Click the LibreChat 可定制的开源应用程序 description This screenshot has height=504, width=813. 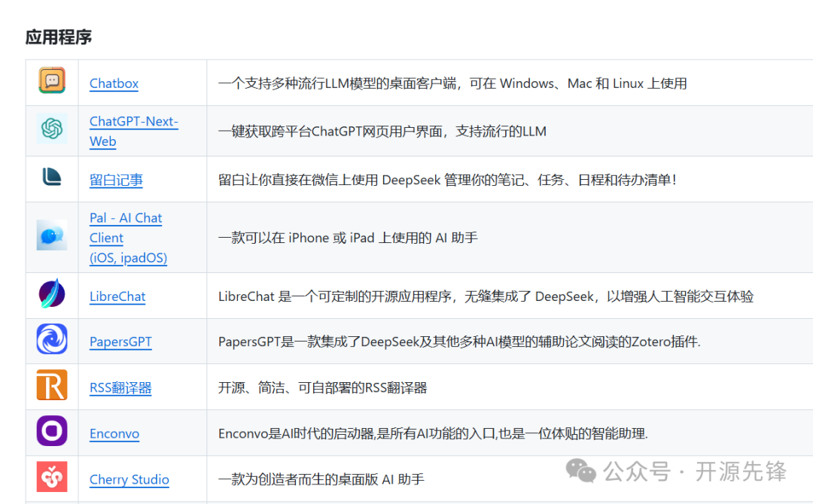click(x=486, y=296)
